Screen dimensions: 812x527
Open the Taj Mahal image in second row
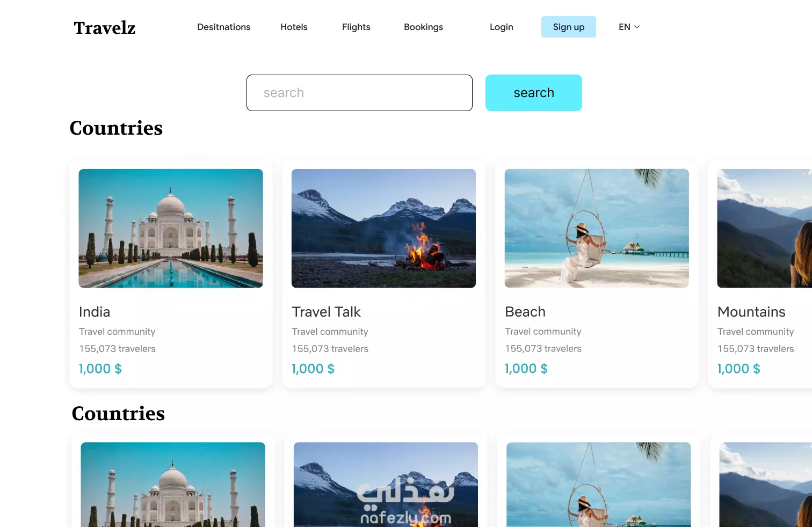pyautogui.click(x=173, y=485)
